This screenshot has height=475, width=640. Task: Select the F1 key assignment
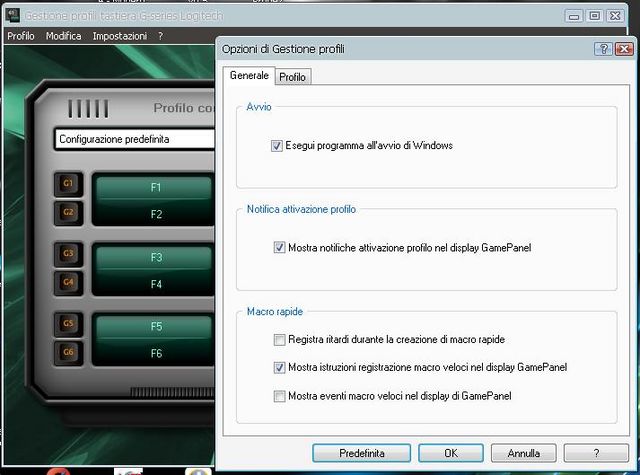pos(155,187)
